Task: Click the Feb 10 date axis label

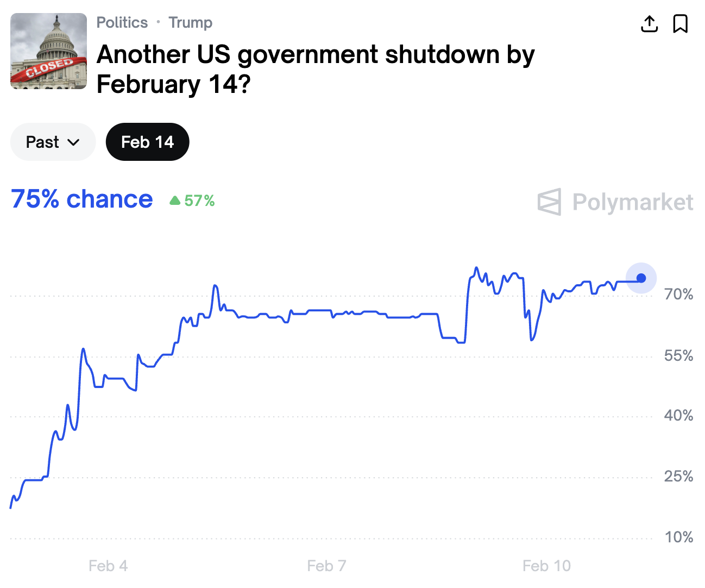Action: pos(546,566)
